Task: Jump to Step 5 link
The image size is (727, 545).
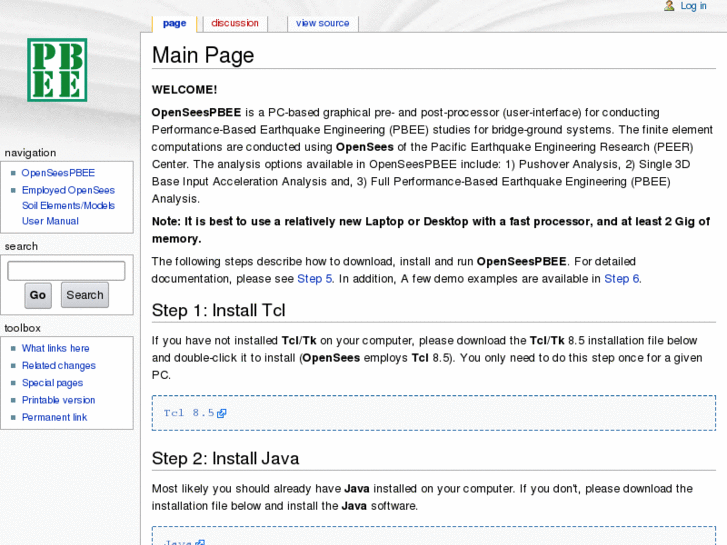Action: pyautogui.click(x=315, y=279)
